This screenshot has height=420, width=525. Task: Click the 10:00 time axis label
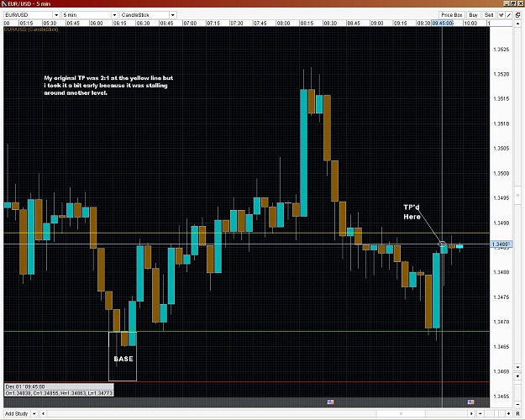[470, 24]
